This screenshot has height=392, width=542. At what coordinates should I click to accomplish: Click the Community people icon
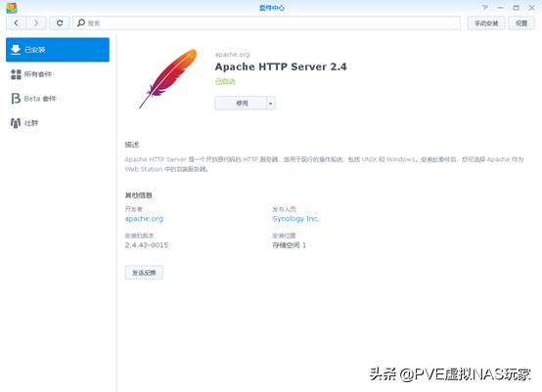point(16,123)
